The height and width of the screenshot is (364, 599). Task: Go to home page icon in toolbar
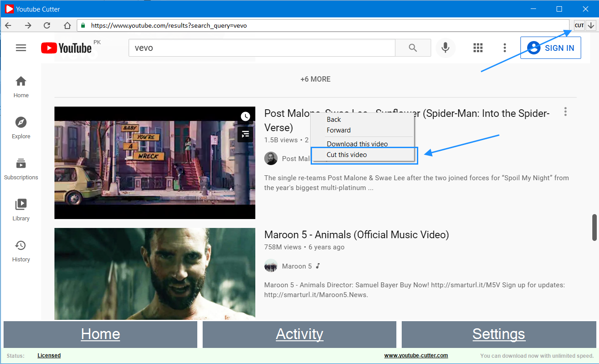coord(67,25)
